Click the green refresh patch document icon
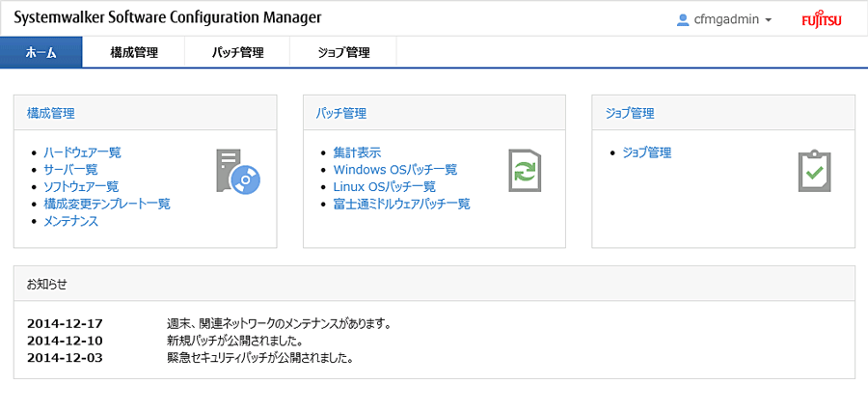Screen dimensions: 868x412 (525, 171)
